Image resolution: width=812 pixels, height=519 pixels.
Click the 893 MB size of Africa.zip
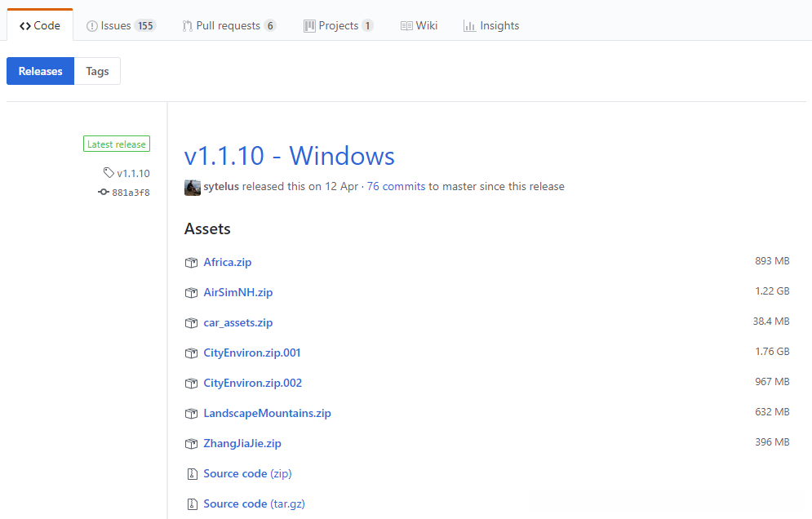point(772,261)
